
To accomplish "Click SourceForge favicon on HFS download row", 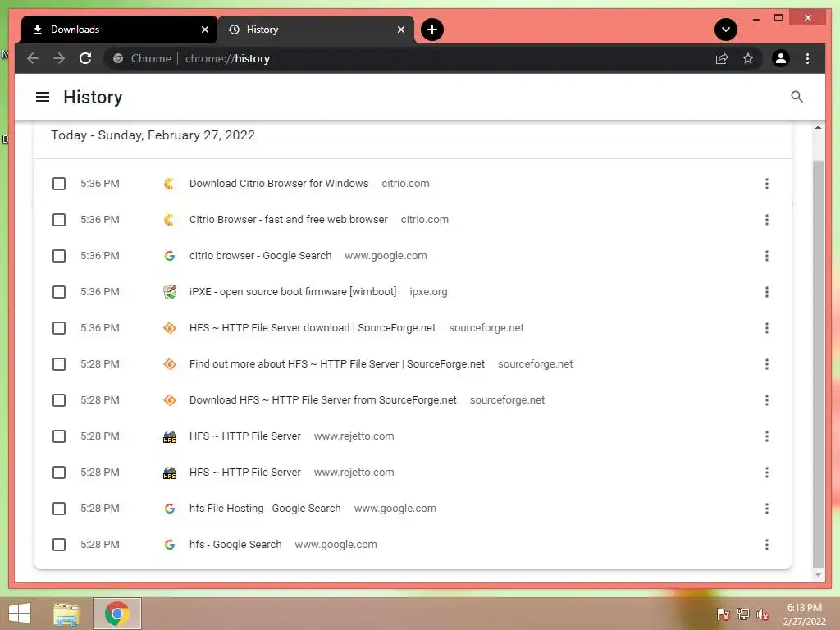I will click(169, 328).
